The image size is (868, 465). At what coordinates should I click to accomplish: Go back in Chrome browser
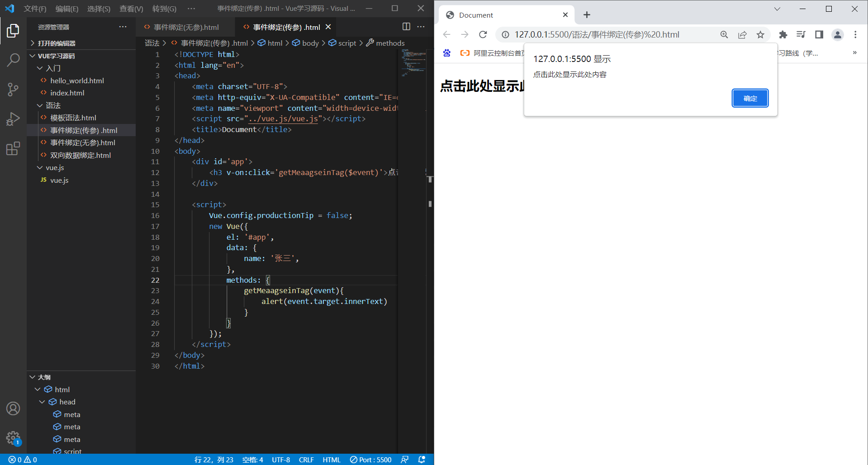point(447,34)
